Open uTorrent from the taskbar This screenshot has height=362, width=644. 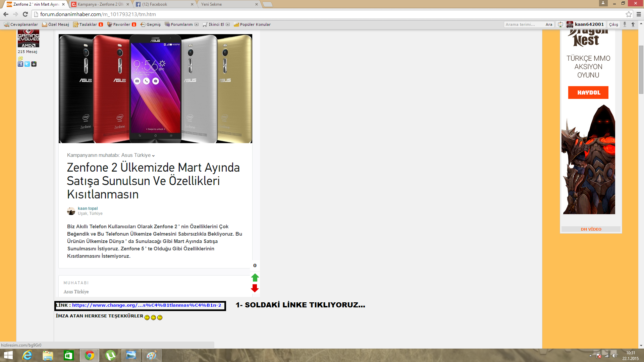pyautogui.click(x=110, y=355)
